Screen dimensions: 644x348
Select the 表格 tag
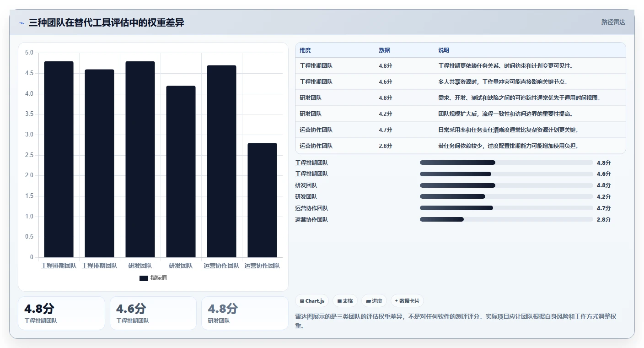345,301
